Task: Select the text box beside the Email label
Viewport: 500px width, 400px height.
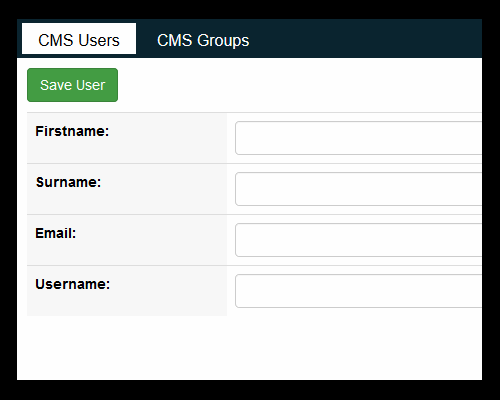Action: tap(358, 240)
